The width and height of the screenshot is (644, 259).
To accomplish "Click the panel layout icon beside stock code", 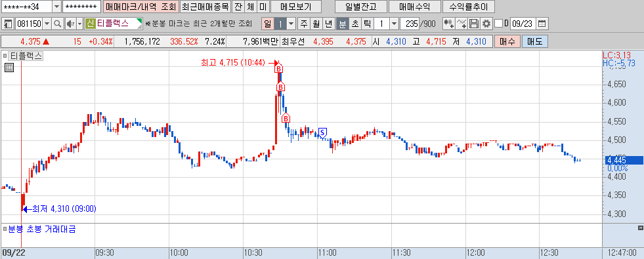I will pyautogui.click(x=8, y=24).
